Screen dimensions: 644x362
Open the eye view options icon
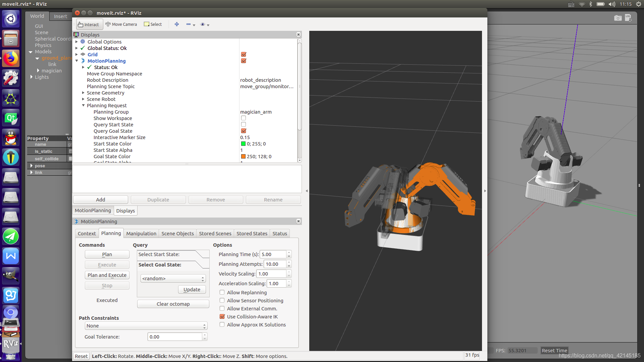203,24
